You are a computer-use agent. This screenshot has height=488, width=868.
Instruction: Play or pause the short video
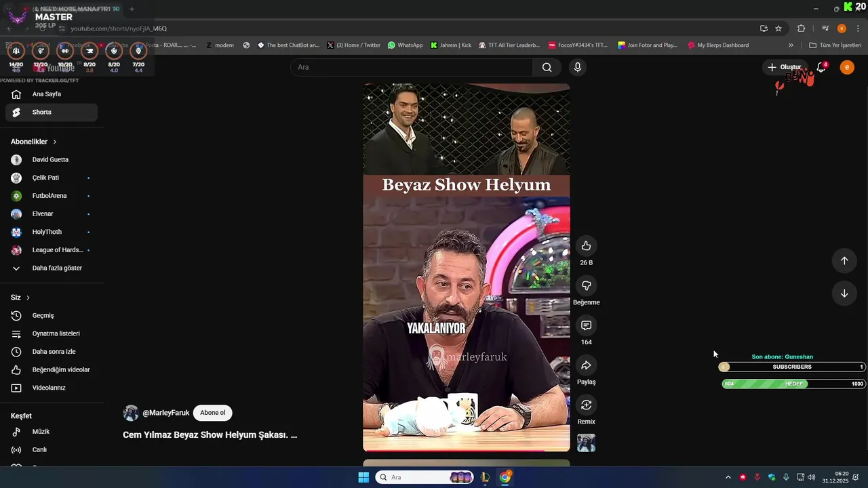click(467, 268)
